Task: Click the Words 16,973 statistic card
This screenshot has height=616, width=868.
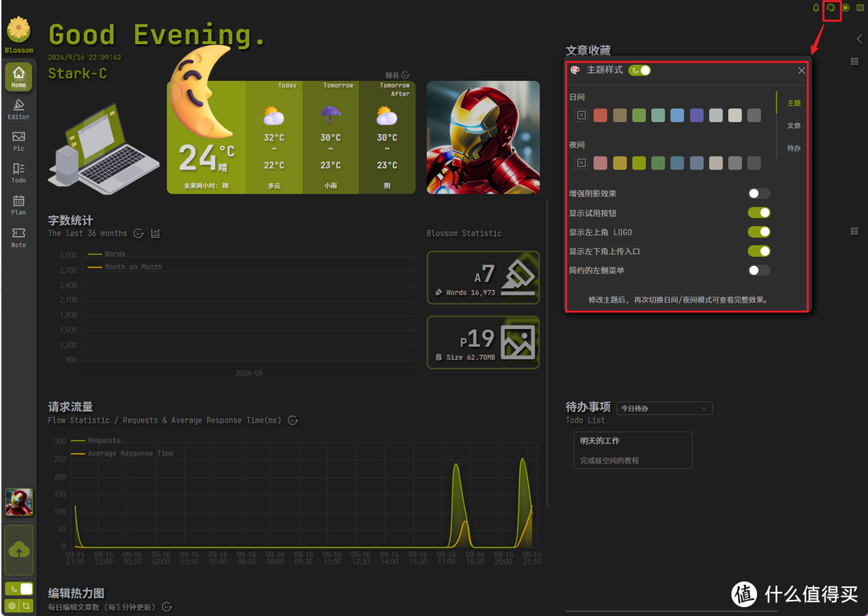Action: point(483,278)
